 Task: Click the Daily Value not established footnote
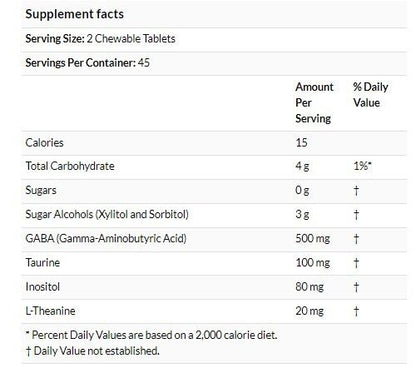click(92, 351)
